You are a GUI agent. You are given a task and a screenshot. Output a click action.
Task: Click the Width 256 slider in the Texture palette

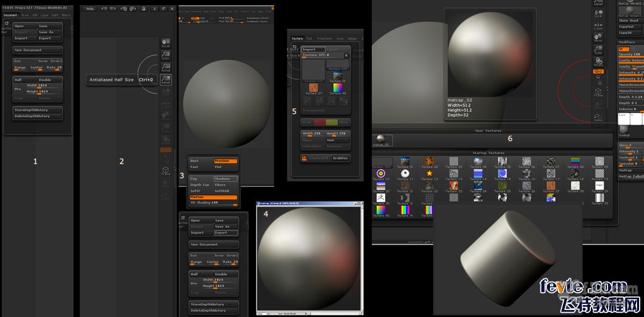point(313,134)
